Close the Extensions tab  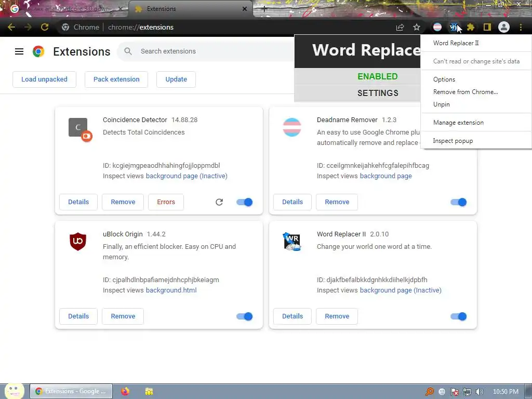245,9
